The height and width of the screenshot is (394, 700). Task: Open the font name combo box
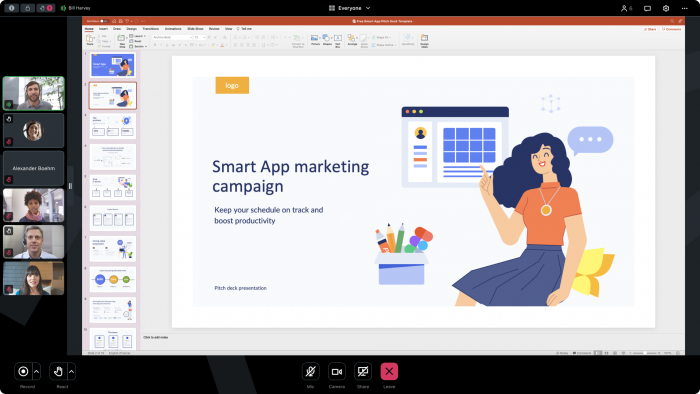[x=172, y=37]
